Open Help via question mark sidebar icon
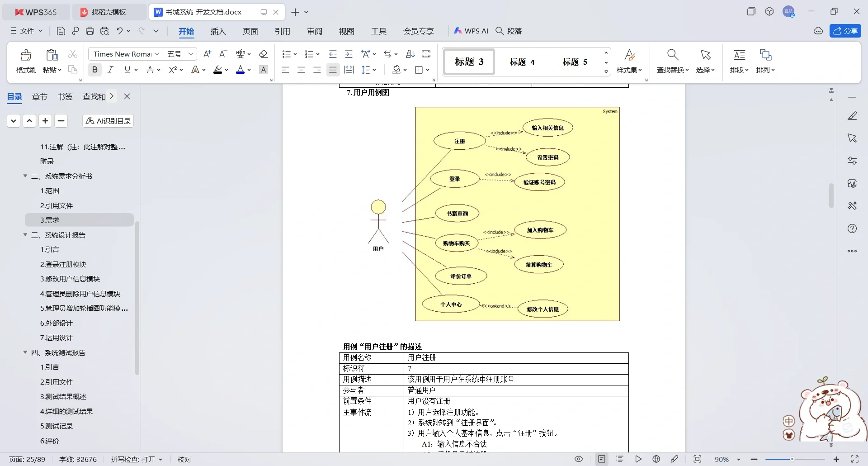 pos(853,228)
